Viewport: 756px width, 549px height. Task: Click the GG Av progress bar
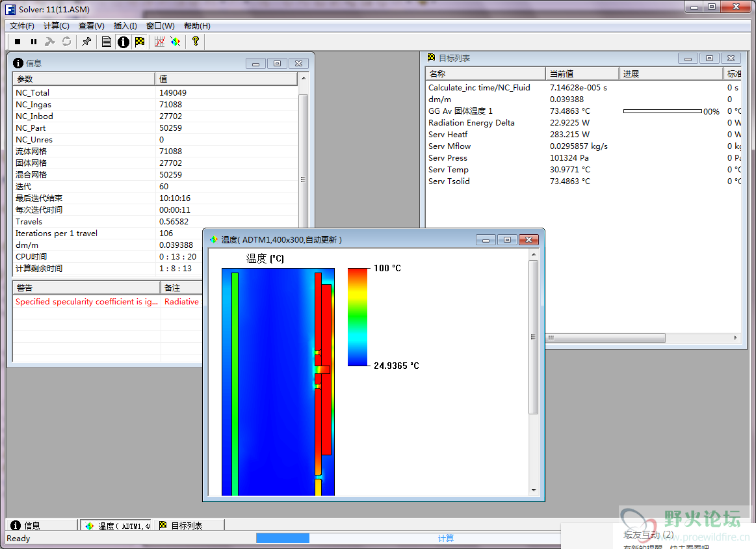point(662,111)
